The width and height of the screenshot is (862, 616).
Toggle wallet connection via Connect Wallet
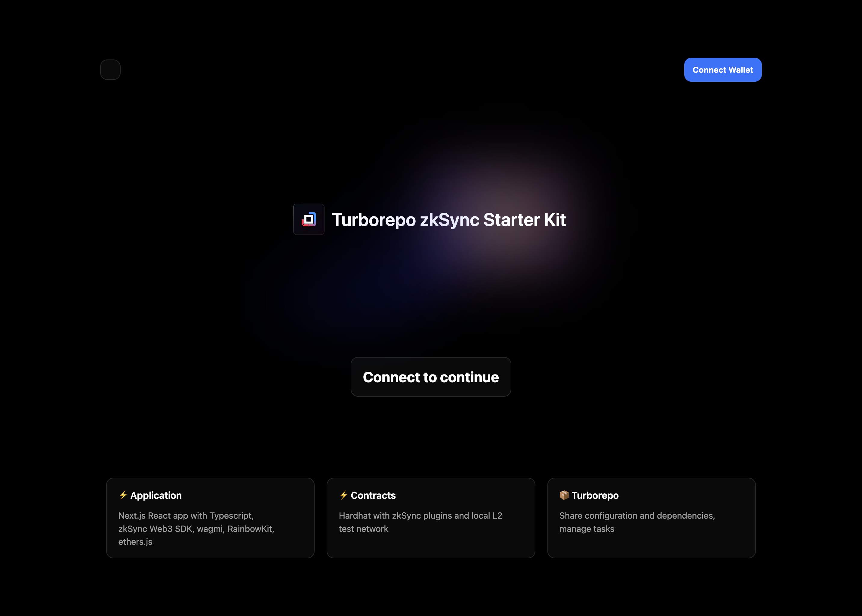coord(722,69)
